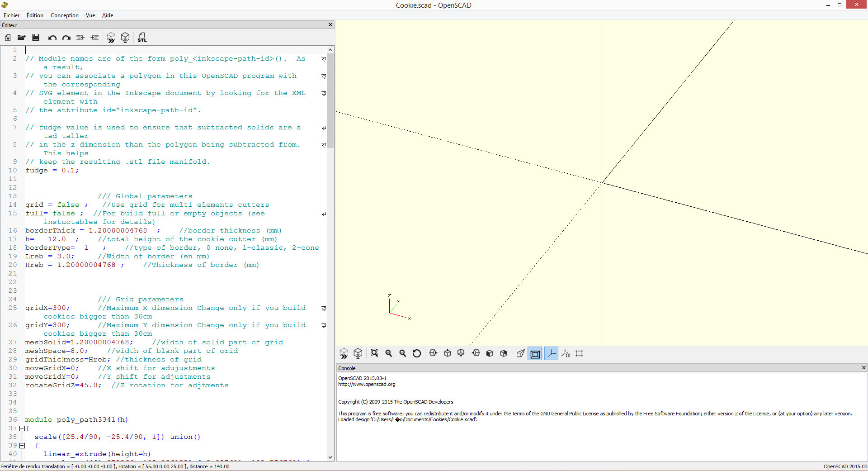Image resolution: width=868 pixels, height=471 pixels.
Task: Enable Perspective projection
Action: pyautogui.click(x=520, y=353)
